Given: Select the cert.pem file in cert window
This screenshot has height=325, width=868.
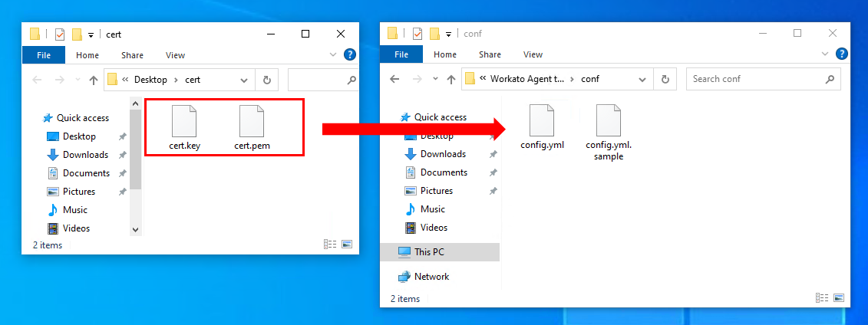Looking at the screenshot, I should click(251, 128).
